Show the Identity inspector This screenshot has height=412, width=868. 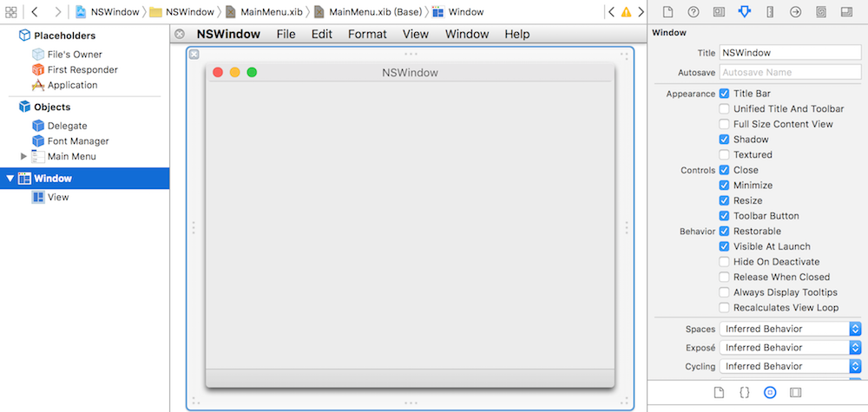pos(719,11)
